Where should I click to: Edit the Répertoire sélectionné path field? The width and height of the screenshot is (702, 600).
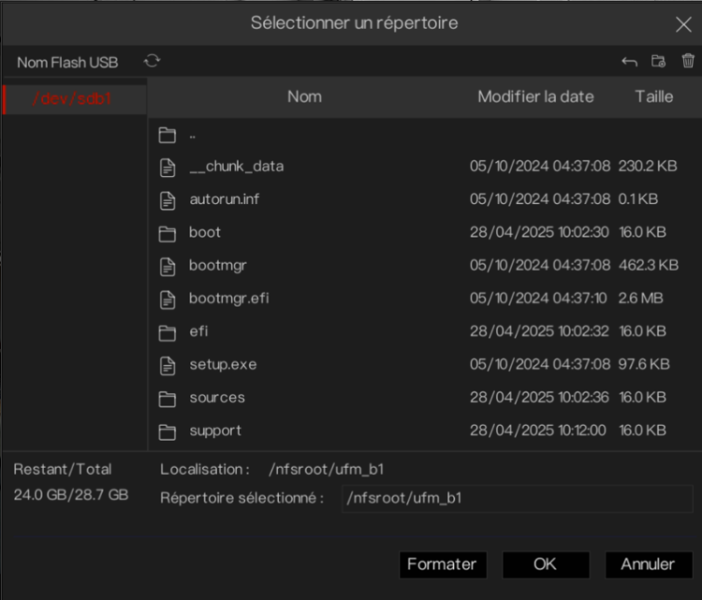click(517, 498)
